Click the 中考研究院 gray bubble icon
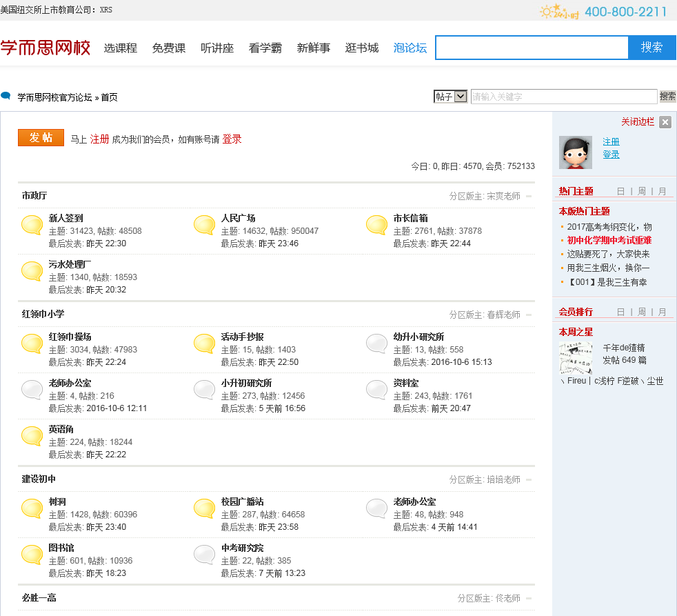The height and width of the screenshot is (616, 677). pyautogui.click(x=204, y=555)
